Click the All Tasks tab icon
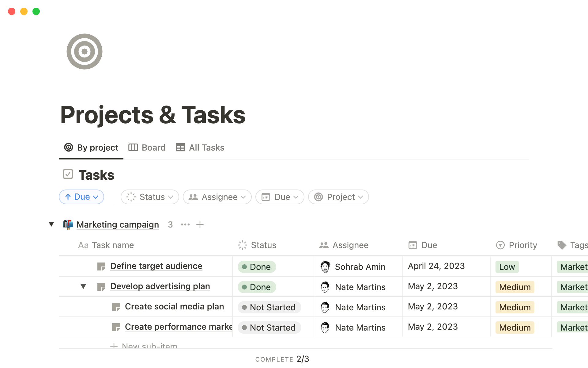This screenshot has width=588, height=368. (x=180, y=148)
